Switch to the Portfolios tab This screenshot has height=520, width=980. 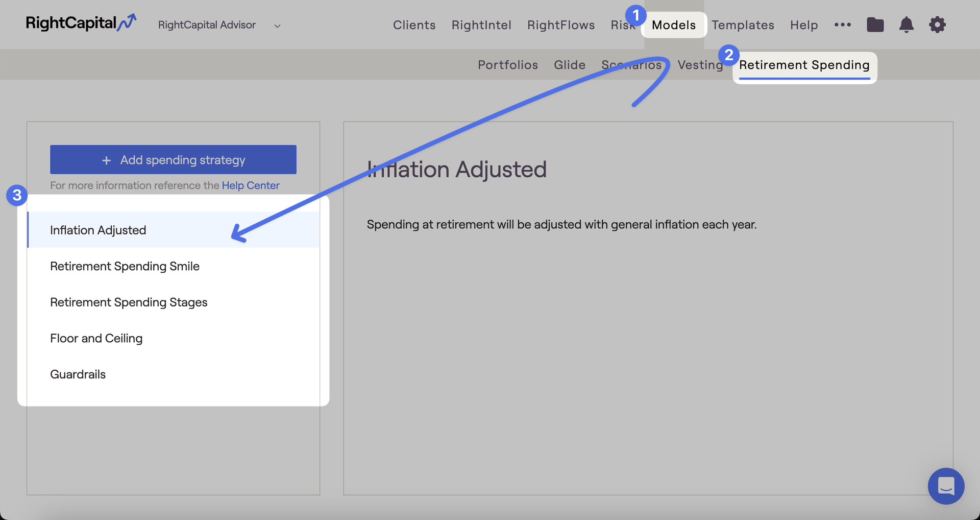pos(508,65)
